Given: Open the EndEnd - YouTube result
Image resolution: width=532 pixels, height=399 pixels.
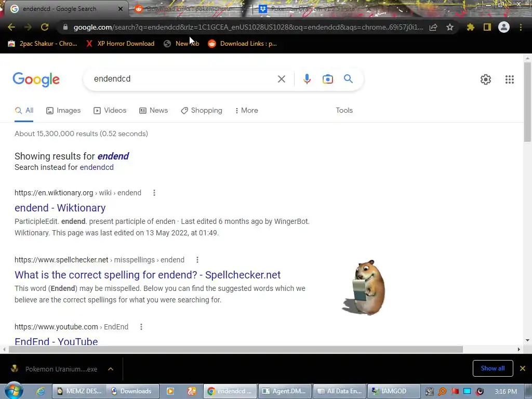Looking at the screenshot, I should tap(56, 341).
